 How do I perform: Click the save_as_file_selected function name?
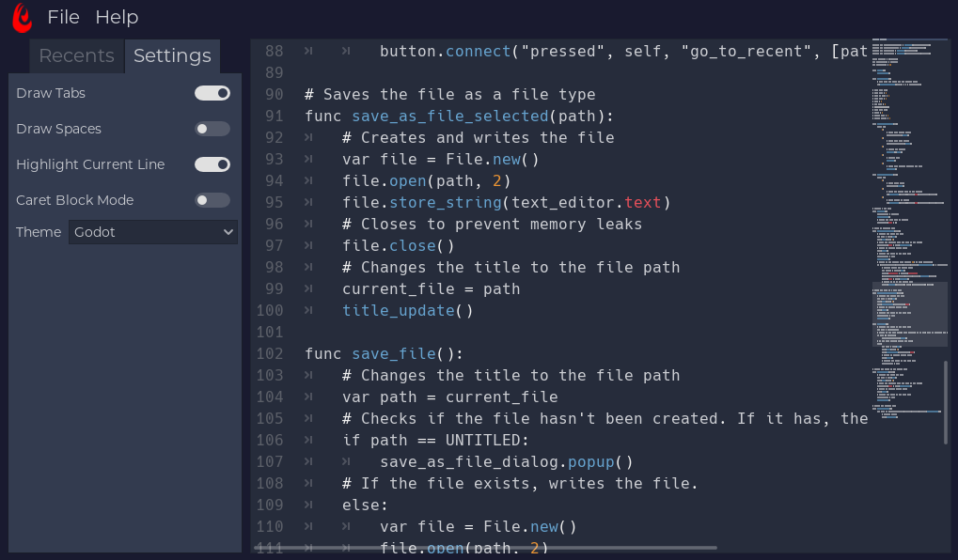tap(450, 116)
